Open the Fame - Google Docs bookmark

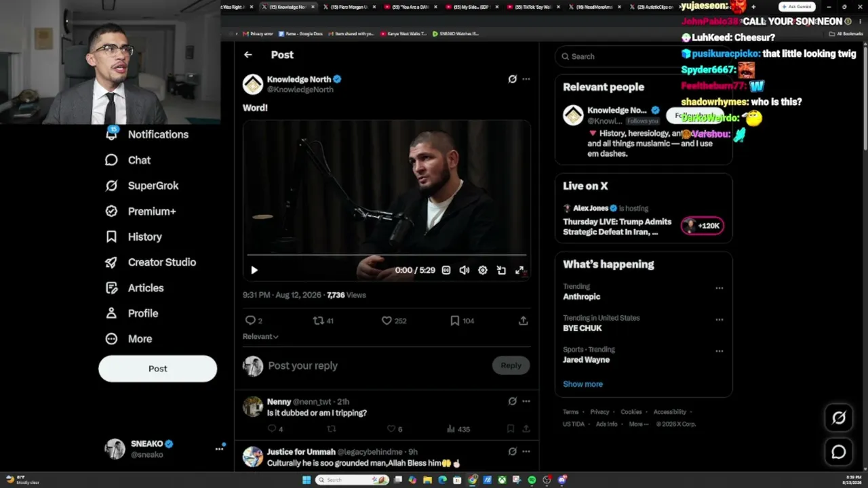coord(300,33)
